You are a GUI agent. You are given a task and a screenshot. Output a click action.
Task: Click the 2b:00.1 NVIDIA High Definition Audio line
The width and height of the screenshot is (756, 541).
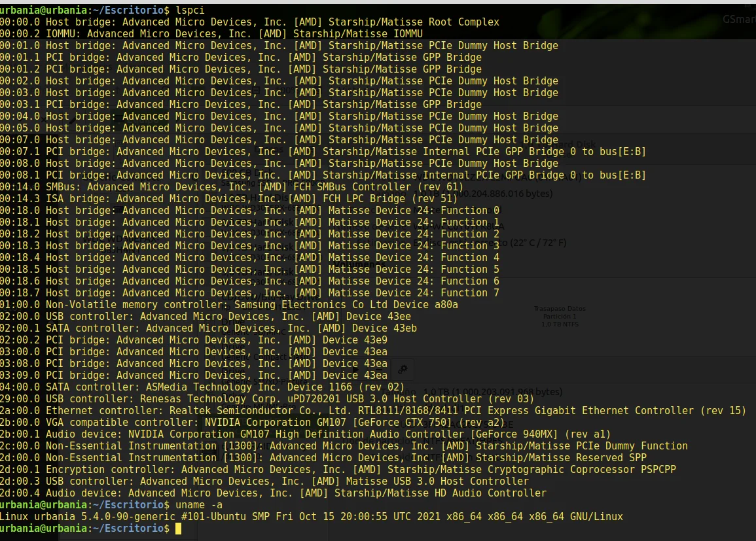(306, 435)
